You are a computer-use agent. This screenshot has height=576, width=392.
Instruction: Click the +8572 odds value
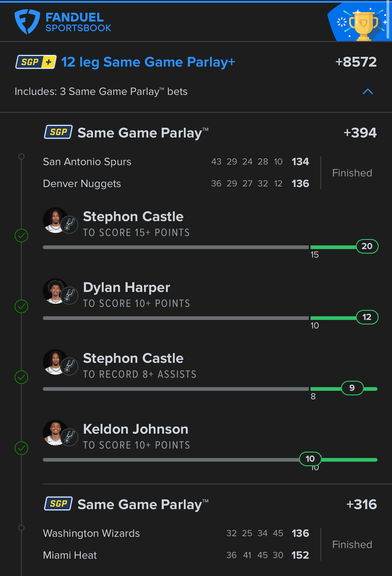click(356, 62)
